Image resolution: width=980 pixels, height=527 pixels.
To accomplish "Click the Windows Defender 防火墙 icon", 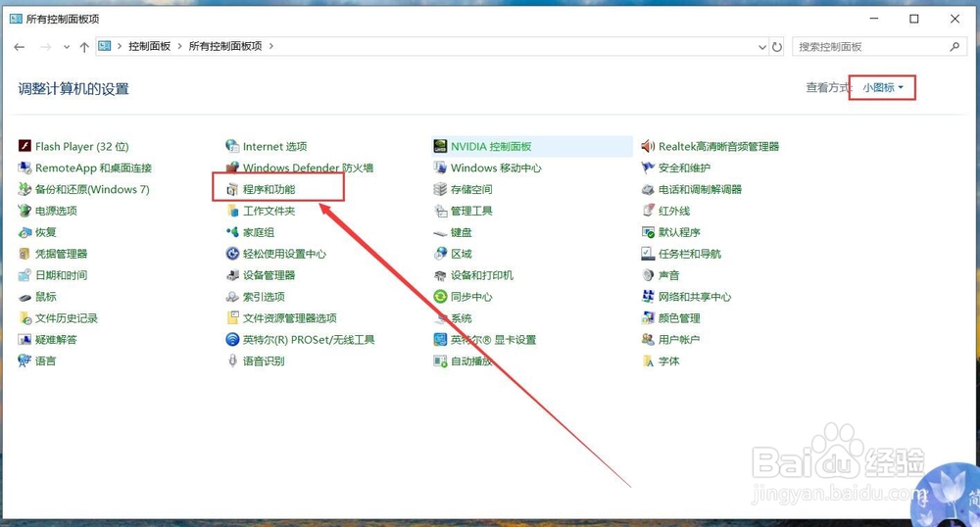I will pos(232,168).
